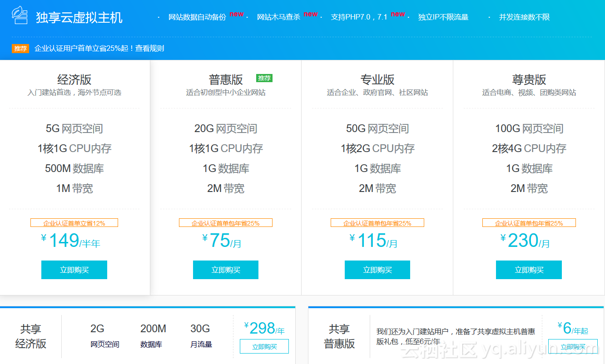Open the 企业认证用户首单立省25%起 rules link

(x=99, y=49)
